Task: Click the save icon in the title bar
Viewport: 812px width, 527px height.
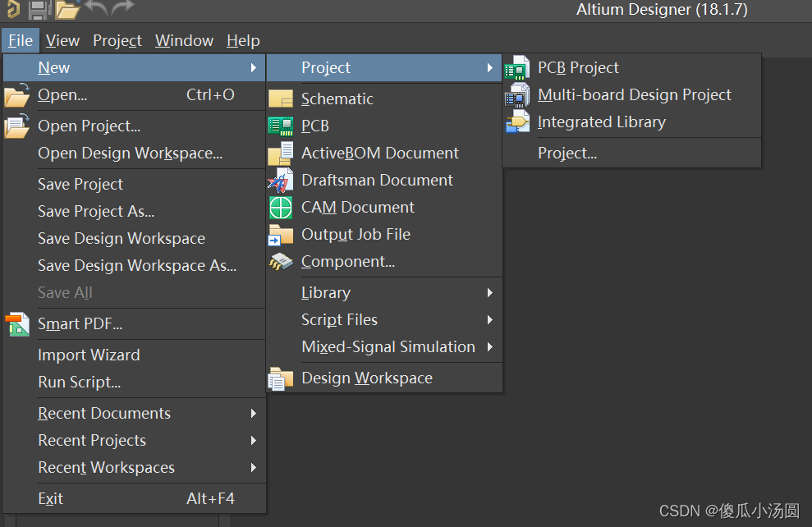Action: 39,9
